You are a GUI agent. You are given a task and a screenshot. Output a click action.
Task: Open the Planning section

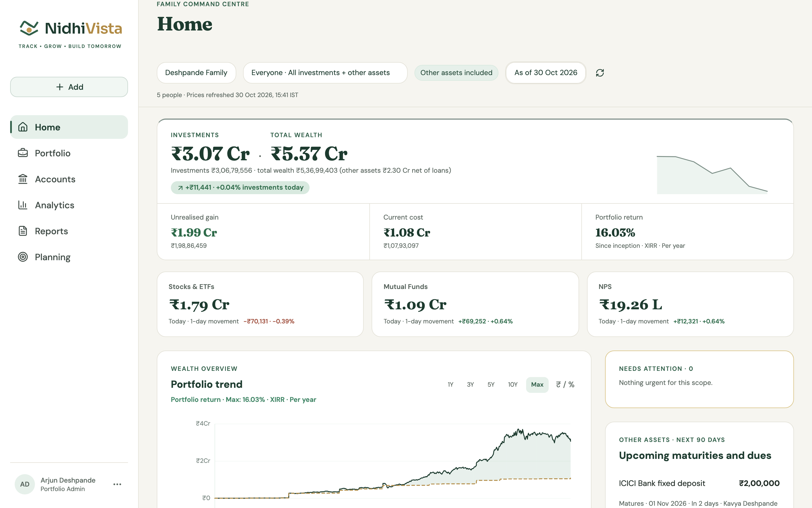click(x=69, y=257)
